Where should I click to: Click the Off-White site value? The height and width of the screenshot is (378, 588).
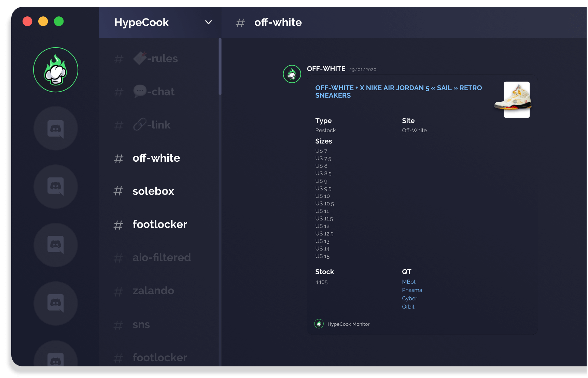coord(414,130)
